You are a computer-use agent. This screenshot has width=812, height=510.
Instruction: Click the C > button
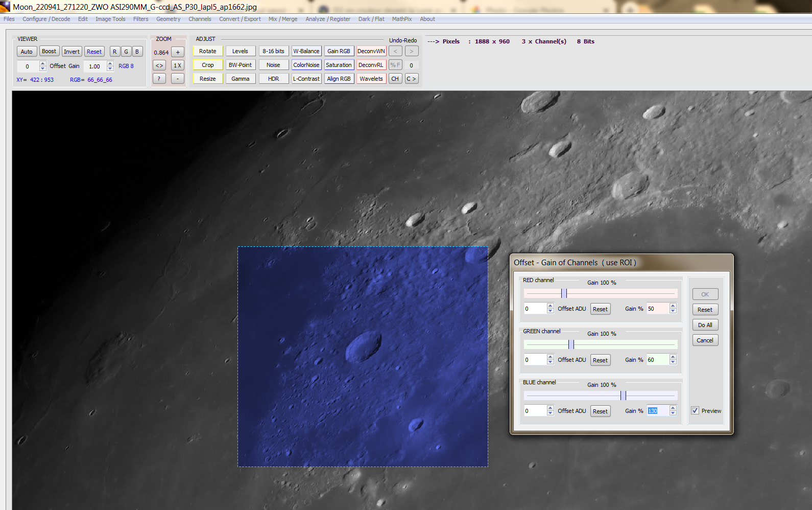pos(412,79)
